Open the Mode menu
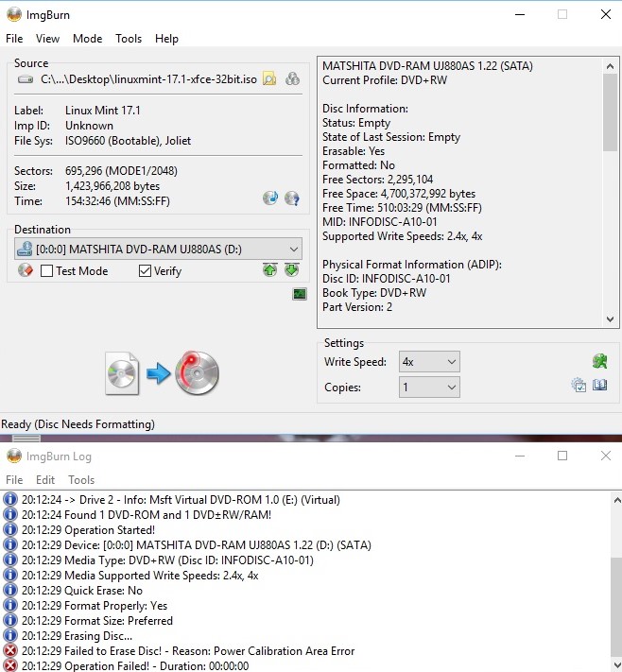Screen dimensions: 622x672 [88, 39]
